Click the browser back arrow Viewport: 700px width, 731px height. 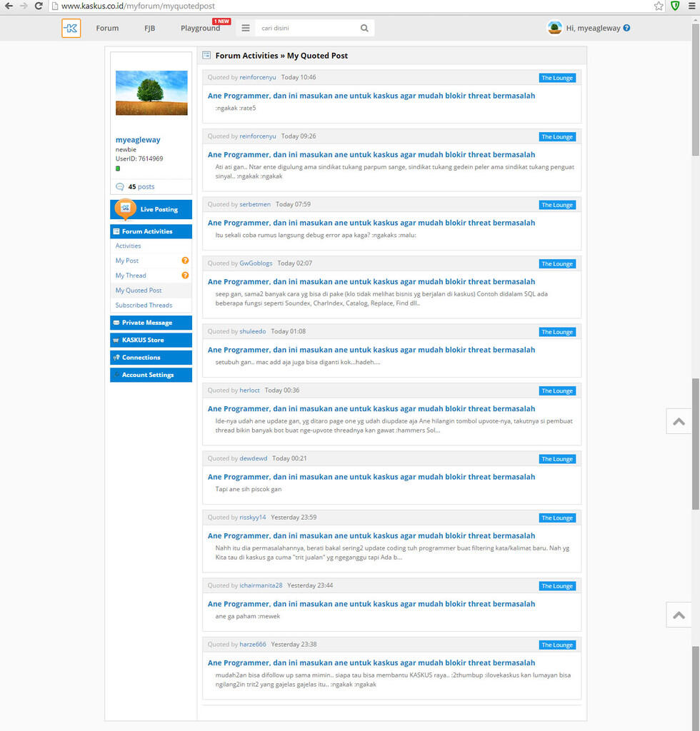[x=9, y=6]
